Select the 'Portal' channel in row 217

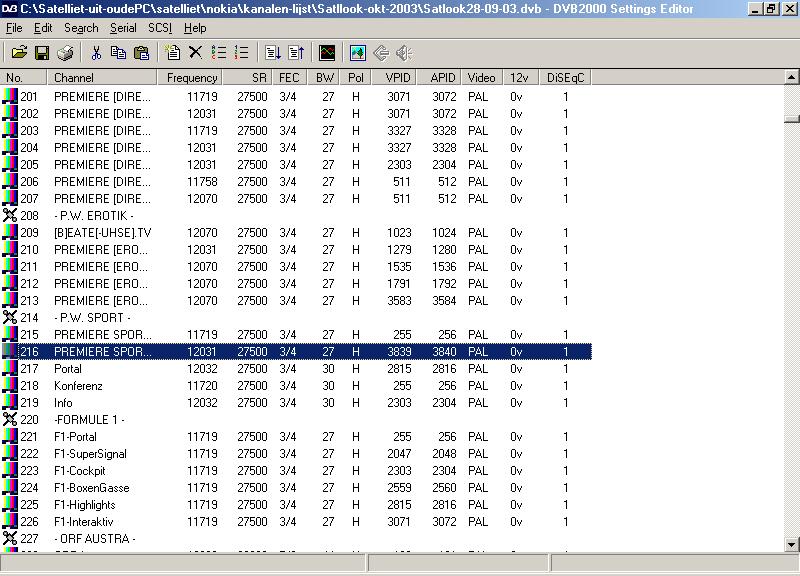click(x=296, y=368)
